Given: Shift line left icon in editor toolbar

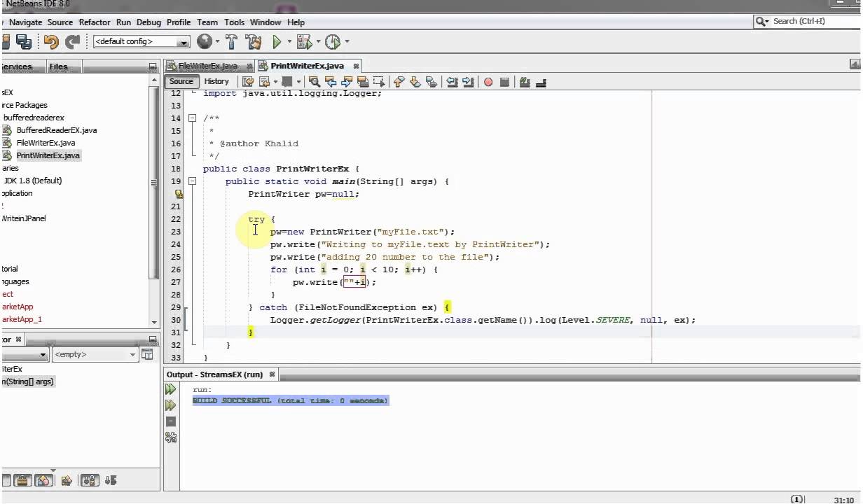Looking at the screenshot, I should click(452, 82).
